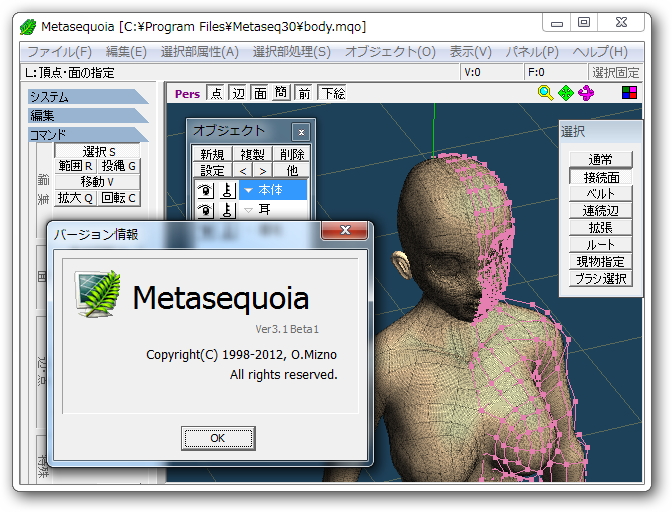Toggle 下絵 background image button
Screen dimensions: 672x512
[332, 93]
